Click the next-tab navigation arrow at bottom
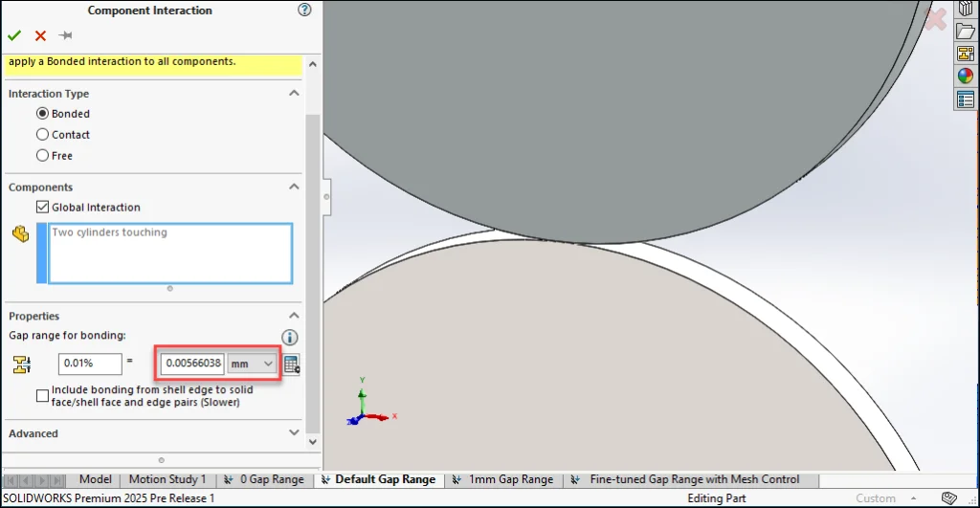980x508 pixels. pos(42,480)
